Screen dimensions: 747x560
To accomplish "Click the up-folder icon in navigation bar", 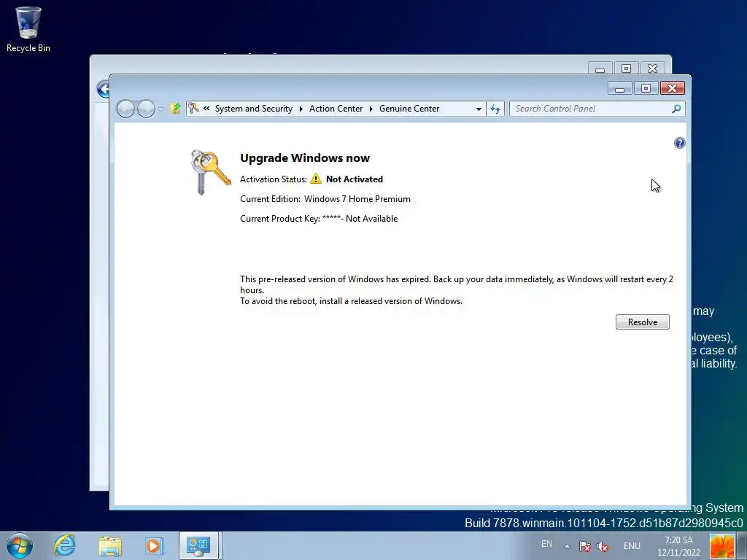I will click(175, 109).
